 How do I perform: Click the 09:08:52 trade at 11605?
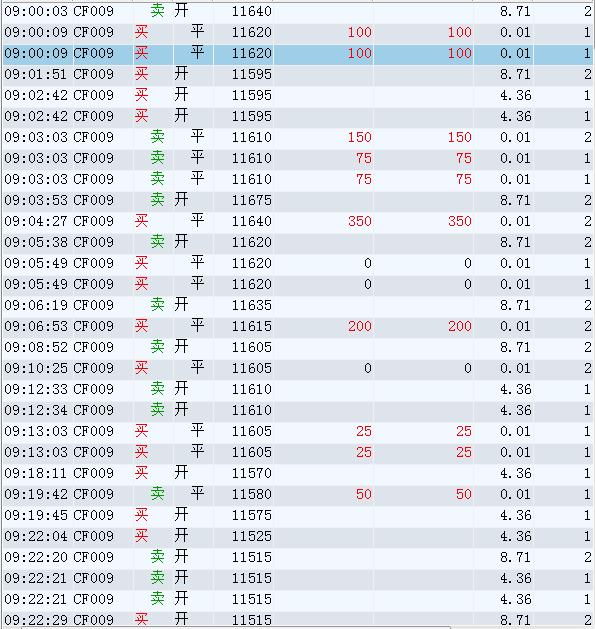point(298,347)
